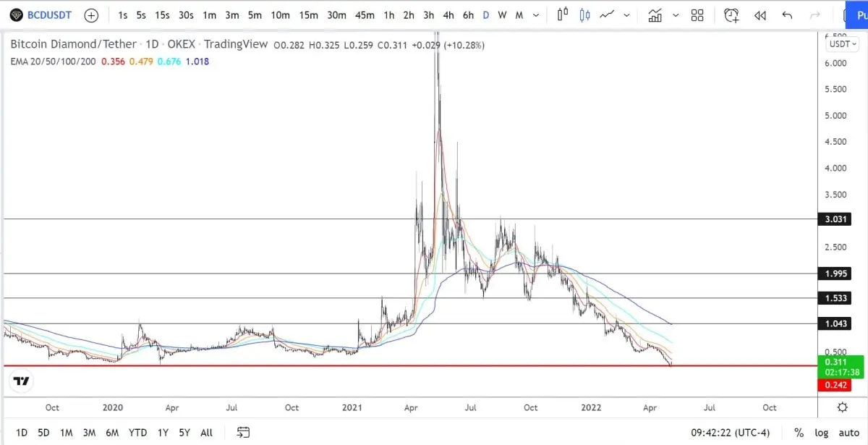This screenshot has height=445, width=868.
Task: Set range to 5Y
Action: point(184,433)
